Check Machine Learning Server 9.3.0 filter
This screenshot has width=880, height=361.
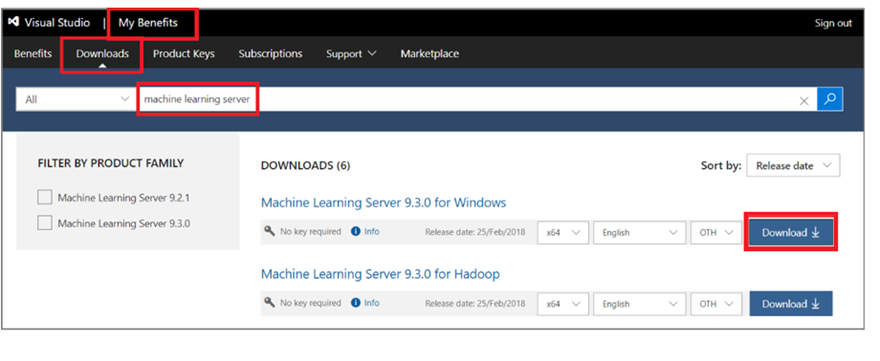pyautogui.click(x=44, y=223)
